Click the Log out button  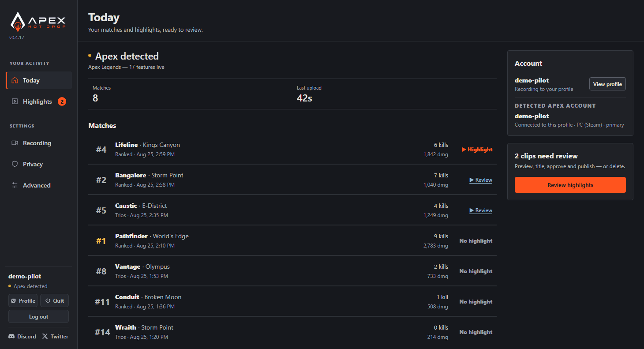pyautogui.click(x=38, y=316)
